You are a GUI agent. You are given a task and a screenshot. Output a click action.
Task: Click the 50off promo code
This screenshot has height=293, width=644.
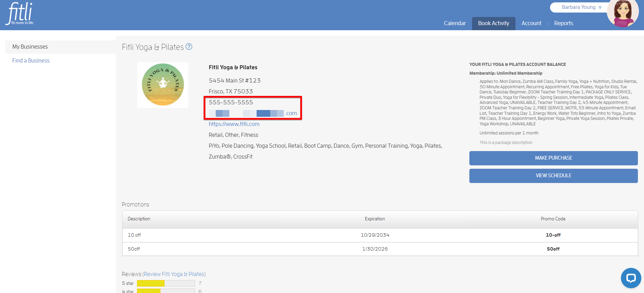pos(553,249)
